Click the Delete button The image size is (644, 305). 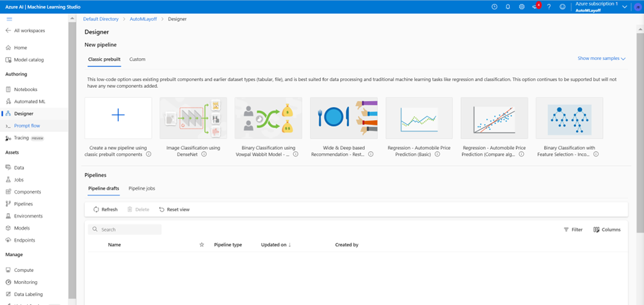(138, 209)
